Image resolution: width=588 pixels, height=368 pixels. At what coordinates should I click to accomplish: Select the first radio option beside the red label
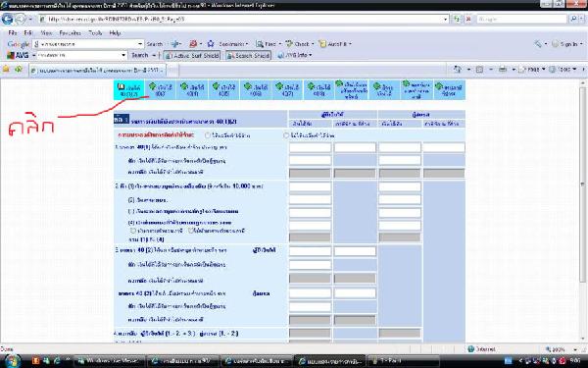tap(208, 135)
